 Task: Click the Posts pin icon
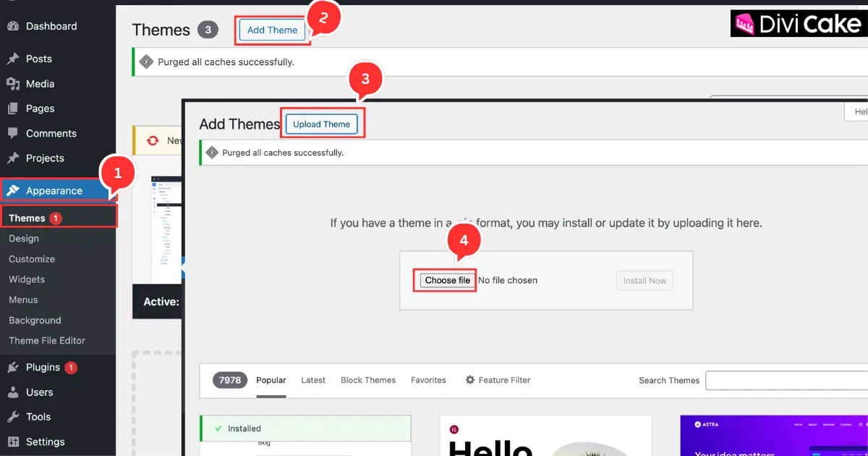12,59
